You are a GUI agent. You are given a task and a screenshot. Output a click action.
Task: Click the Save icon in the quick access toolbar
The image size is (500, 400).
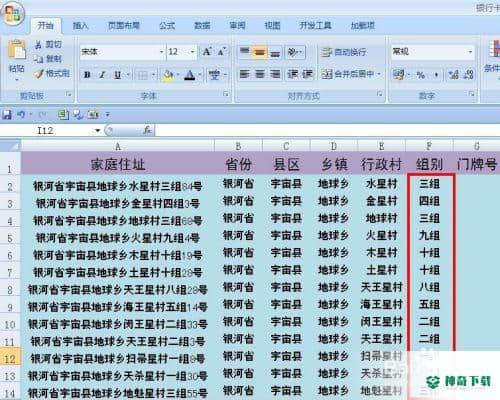click(x=7, y=115)
